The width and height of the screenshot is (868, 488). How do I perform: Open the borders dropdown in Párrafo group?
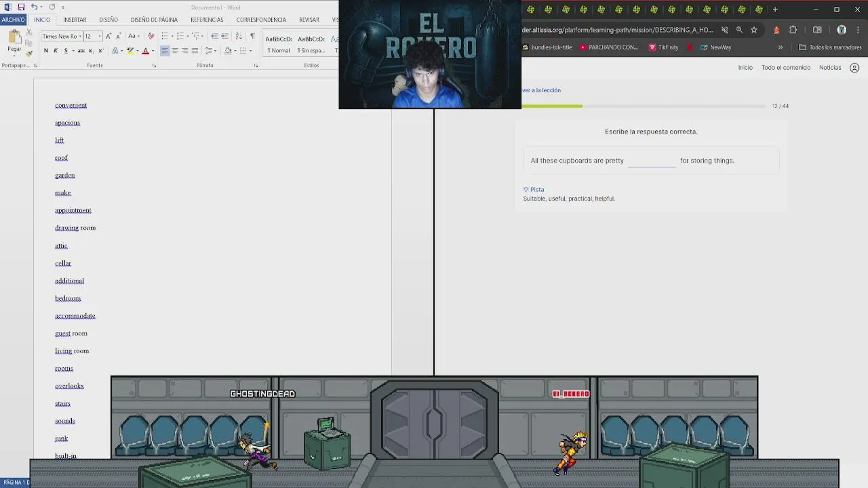coord(250,51)
